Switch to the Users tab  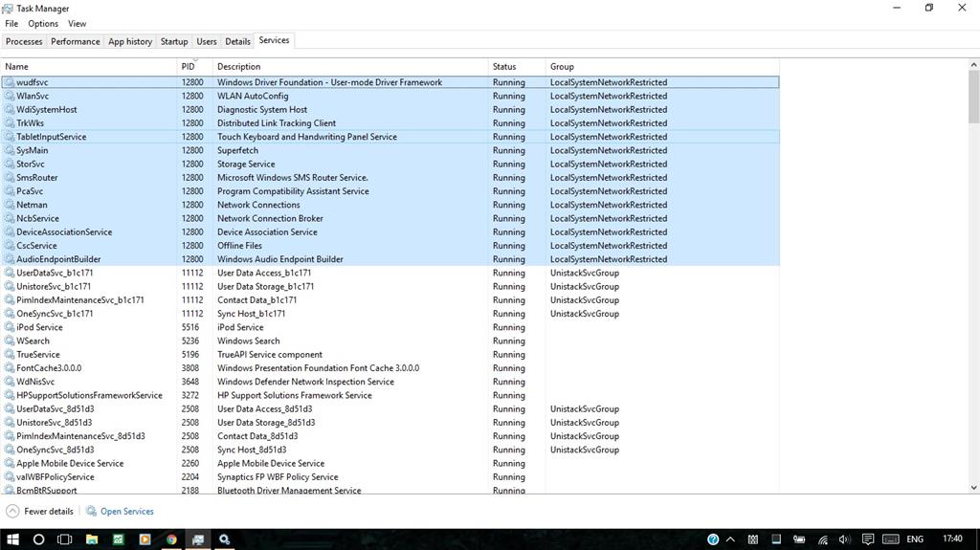point(207,41)
